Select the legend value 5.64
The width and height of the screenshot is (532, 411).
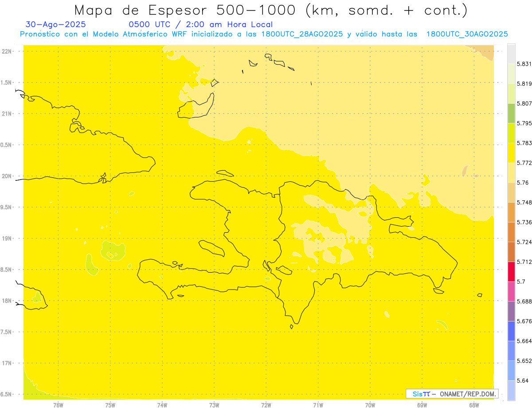523,380
